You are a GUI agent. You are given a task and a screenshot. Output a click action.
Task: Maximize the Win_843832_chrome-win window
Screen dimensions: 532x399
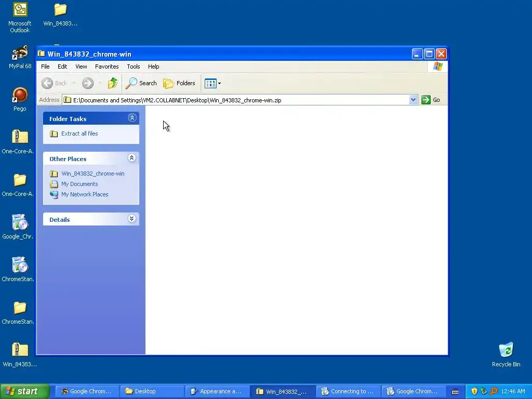[429, 54]
